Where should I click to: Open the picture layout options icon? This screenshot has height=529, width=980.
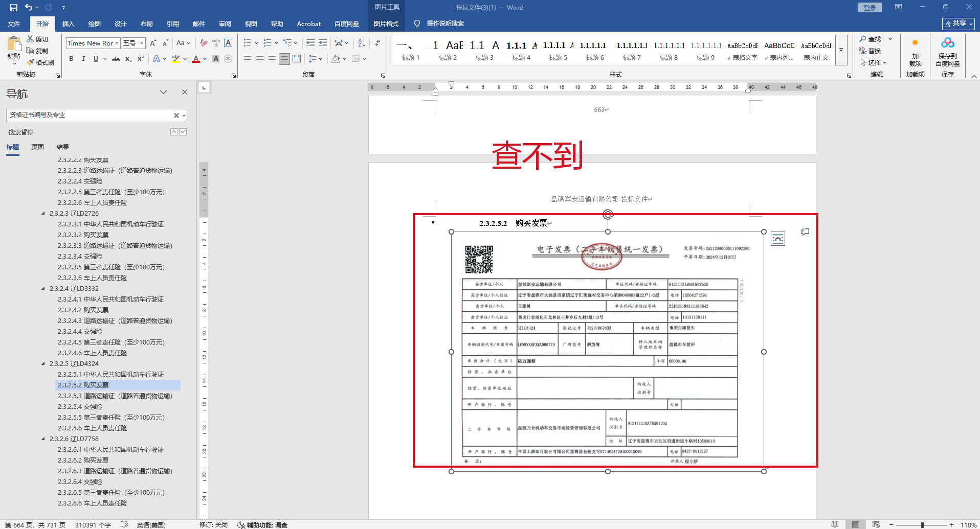[778, 239]
